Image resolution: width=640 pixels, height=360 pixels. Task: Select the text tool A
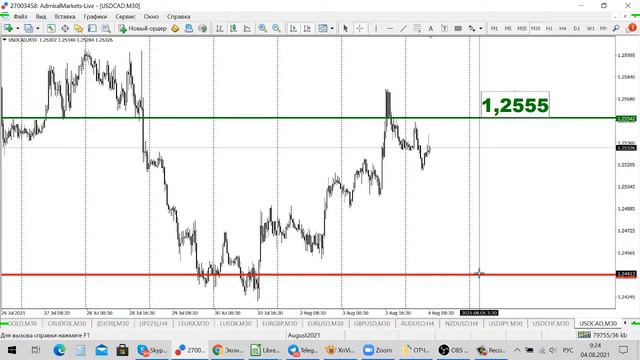[430, 28]
